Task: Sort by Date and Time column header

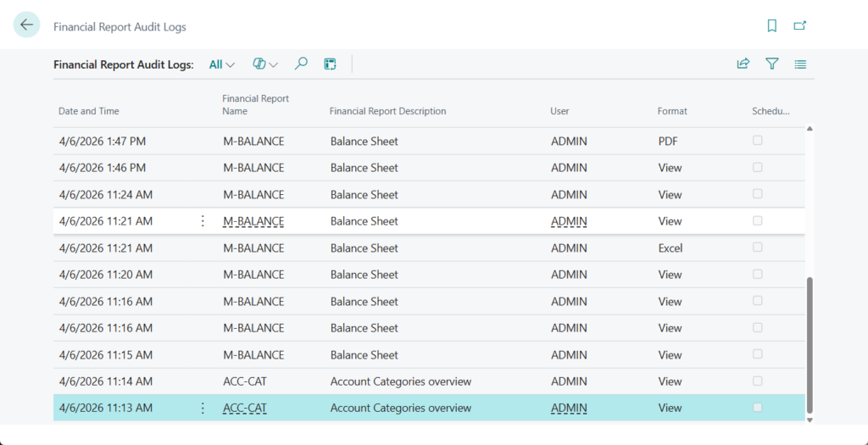Action: 89,111
